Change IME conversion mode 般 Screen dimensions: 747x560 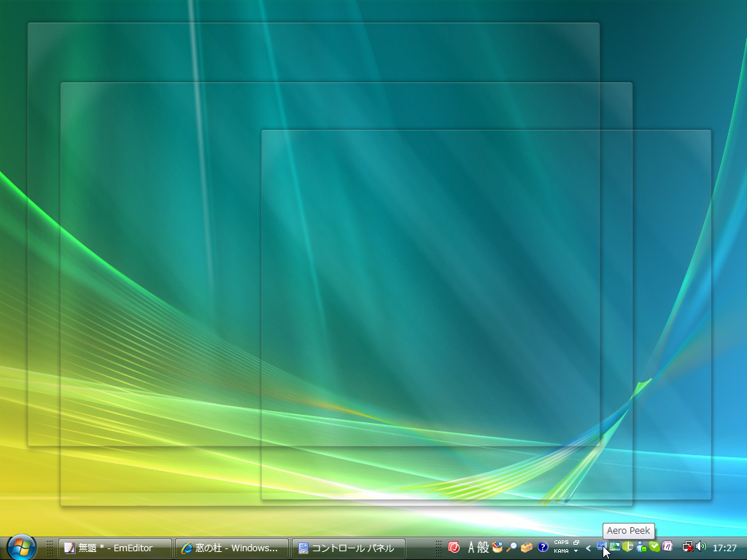(x=483, y=548)
